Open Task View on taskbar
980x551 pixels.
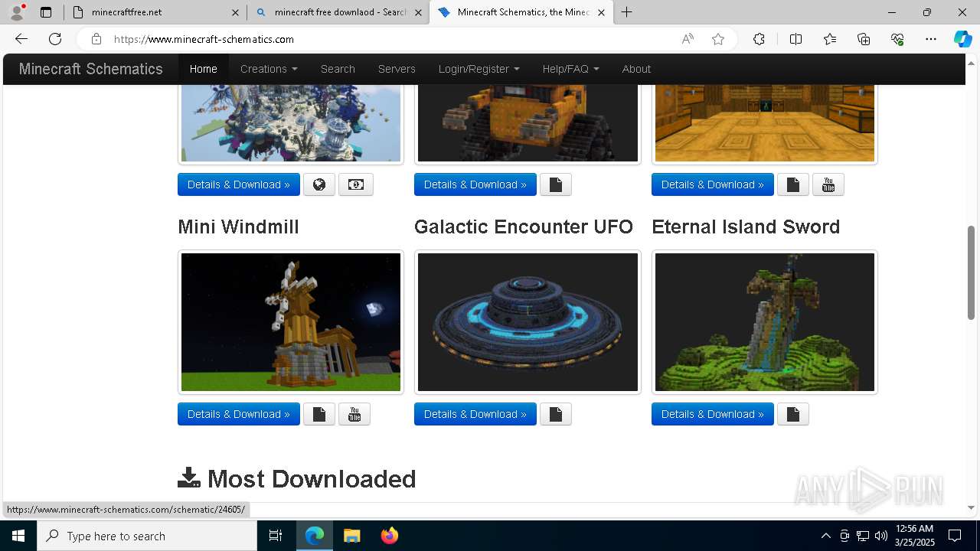tap(276, 536)
